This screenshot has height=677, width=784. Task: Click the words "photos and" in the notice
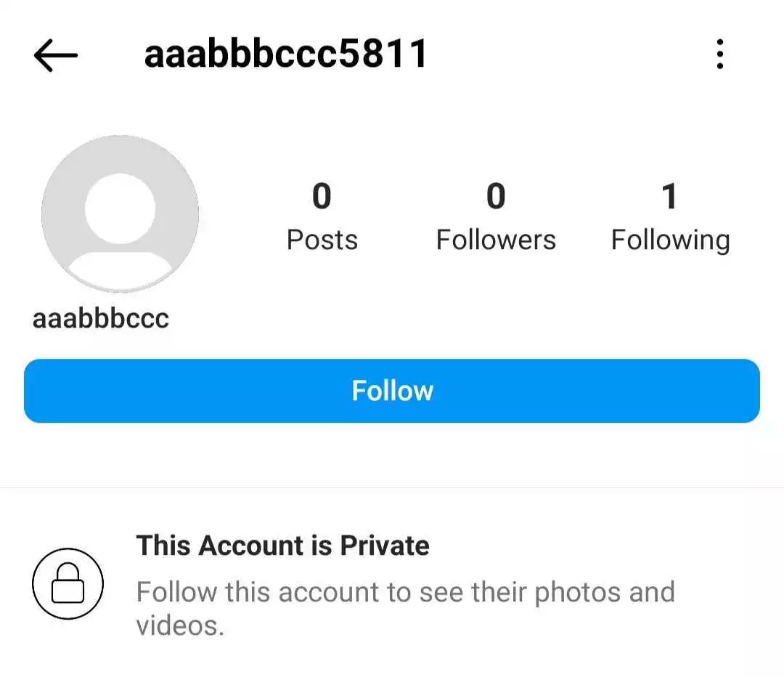(605, 592)
